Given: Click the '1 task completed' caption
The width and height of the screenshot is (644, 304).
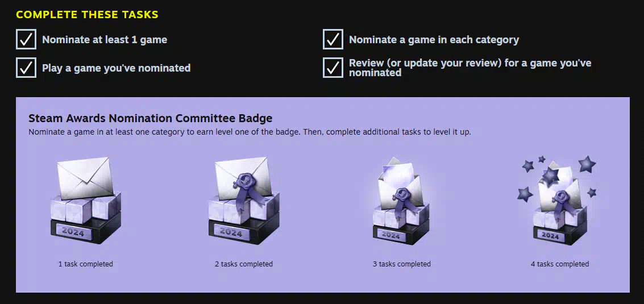Looking at the screenshot, I should 85,264.
